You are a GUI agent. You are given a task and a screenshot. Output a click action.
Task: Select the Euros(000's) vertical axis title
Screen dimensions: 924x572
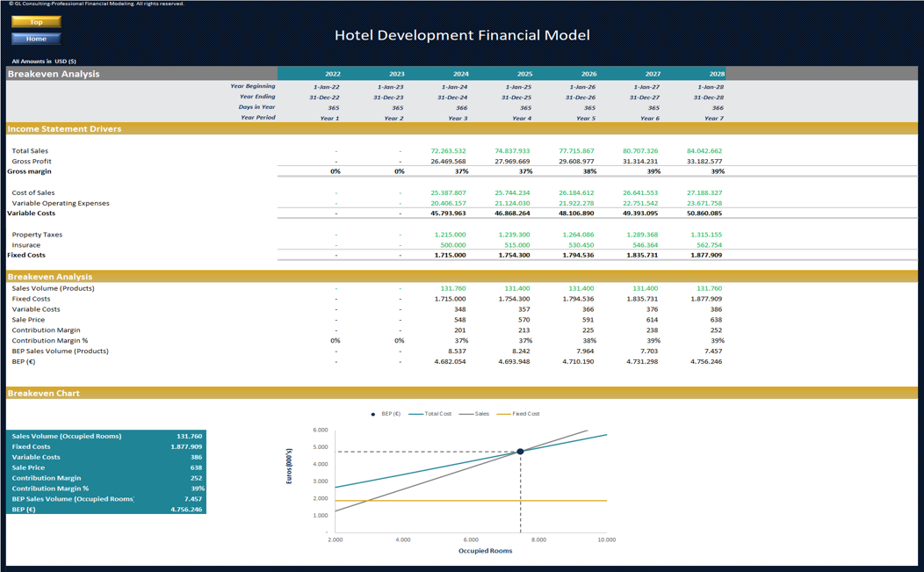(x=289, y=466)
